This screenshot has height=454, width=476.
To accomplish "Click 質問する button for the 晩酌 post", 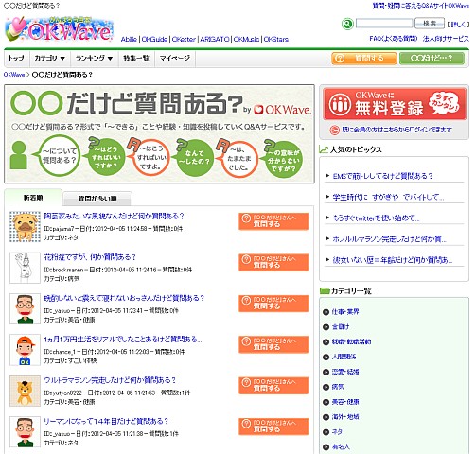I will (x=273, y=304).
